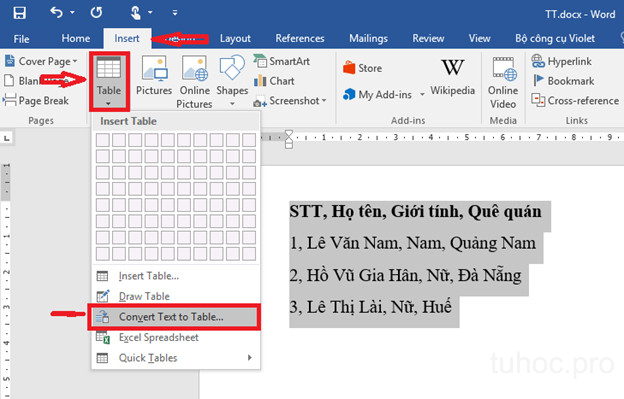Open the Mailings tab
This screenshot has width=624, height=399.
coord(368,39)
